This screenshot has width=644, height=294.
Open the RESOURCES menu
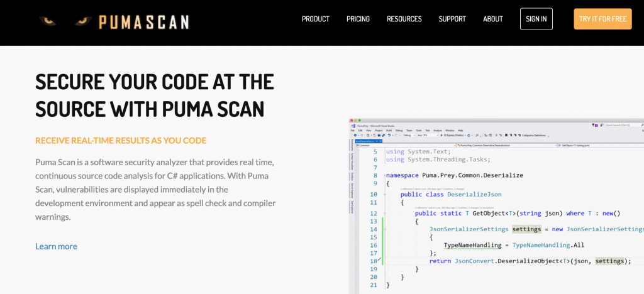pyautogui.click(x=404, y=19)
